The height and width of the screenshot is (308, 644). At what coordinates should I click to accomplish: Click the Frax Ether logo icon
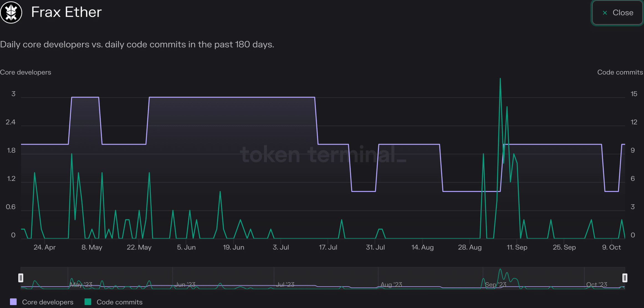click(x=11, y=12)
